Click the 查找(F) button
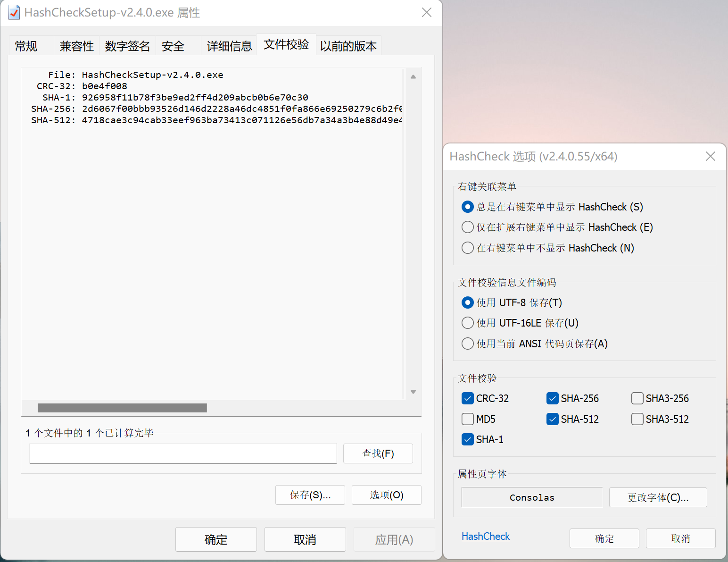The width and height of the screenshot is (728, 562). [x=378, y=453]
